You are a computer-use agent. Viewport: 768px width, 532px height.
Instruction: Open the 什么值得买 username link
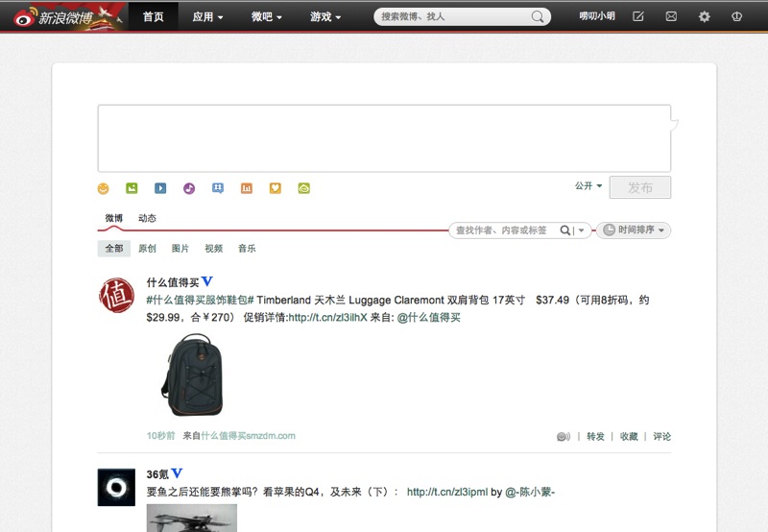coord(173,282)
